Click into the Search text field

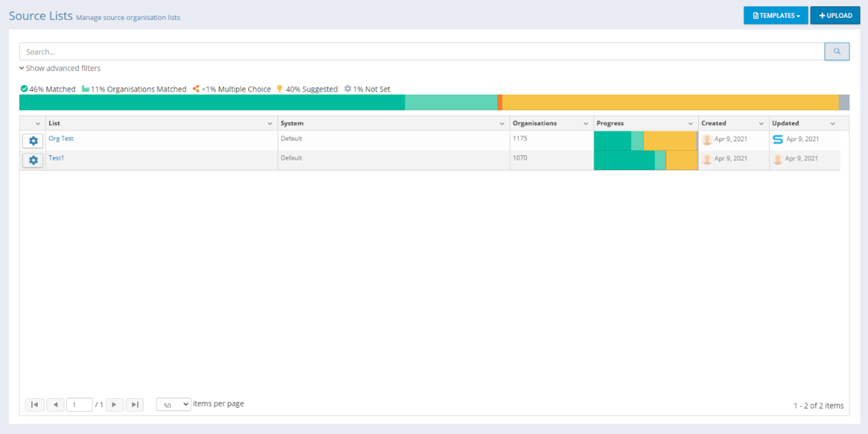click(421, 51)
